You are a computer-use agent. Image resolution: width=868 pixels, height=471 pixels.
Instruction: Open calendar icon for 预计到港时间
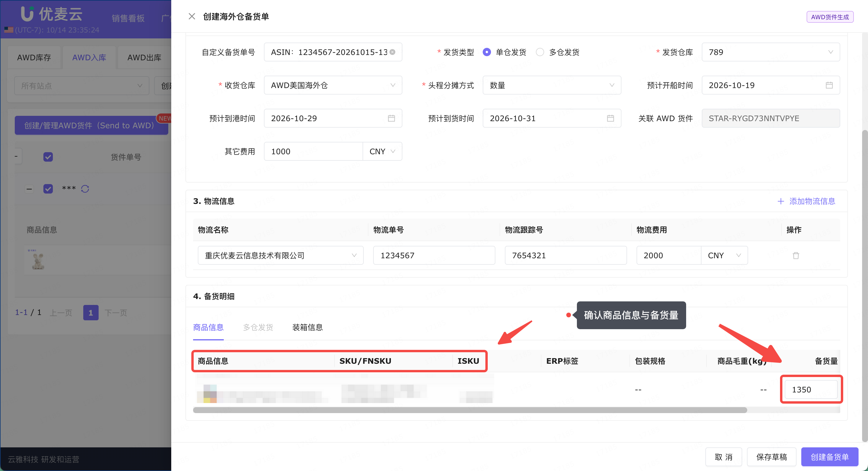[391, 118]
